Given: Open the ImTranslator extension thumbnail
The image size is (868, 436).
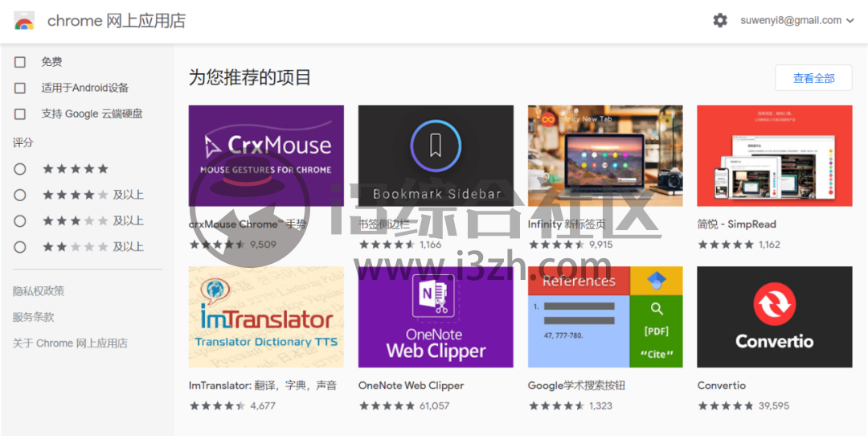Looking at the screenshot, I should (x=266, y=317).
